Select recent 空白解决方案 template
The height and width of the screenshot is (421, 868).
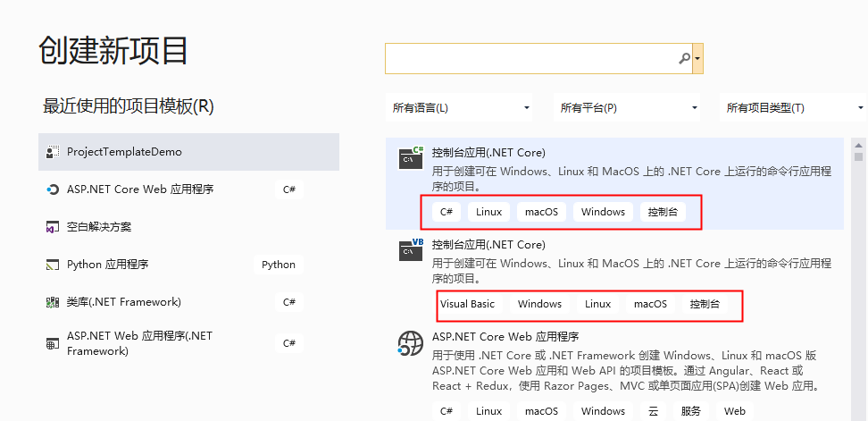pos(188,227)
